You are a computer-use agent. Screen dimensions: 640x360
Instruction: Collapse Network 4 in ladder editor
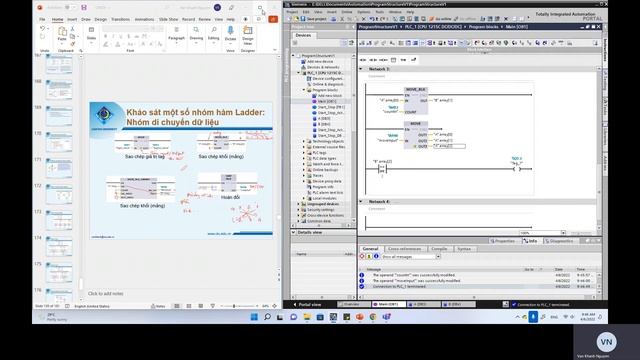click(361, 202)
